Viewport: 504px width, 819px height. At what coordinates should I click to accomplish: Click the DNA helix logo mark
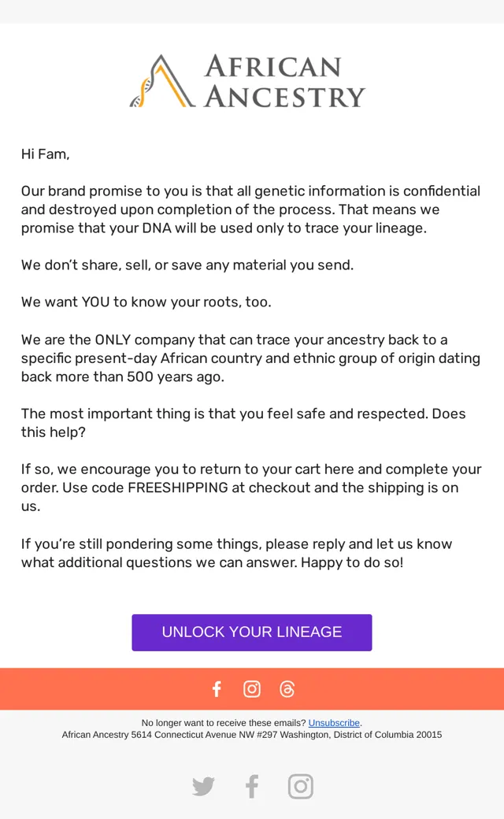point(162,81)
